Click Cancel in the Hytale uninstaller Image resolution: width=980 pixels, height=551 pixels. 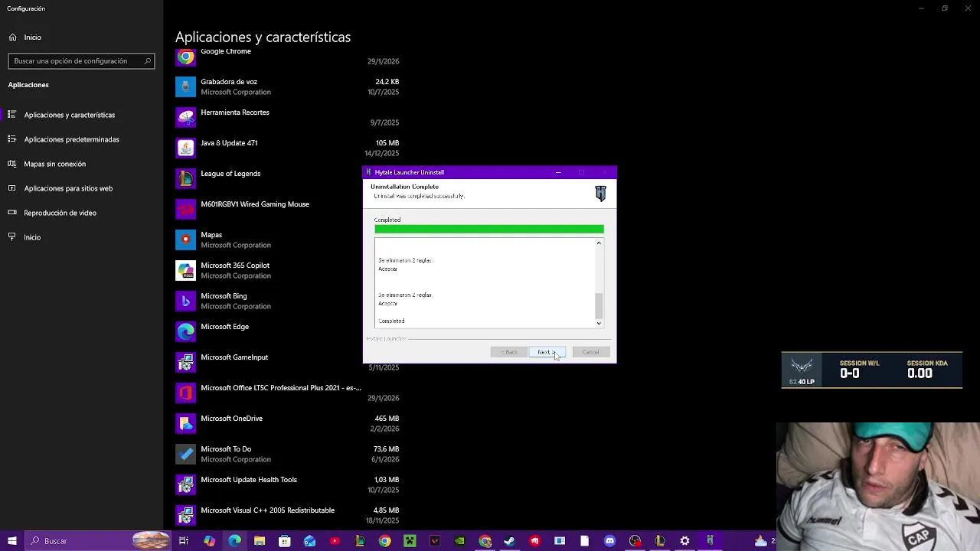point(590,352)
